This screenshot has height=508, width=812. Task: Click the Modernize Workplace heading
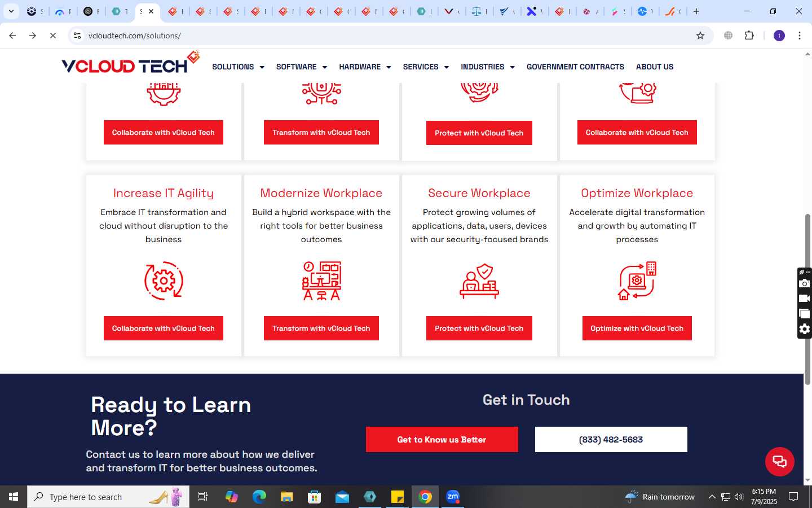click(321, 193)
